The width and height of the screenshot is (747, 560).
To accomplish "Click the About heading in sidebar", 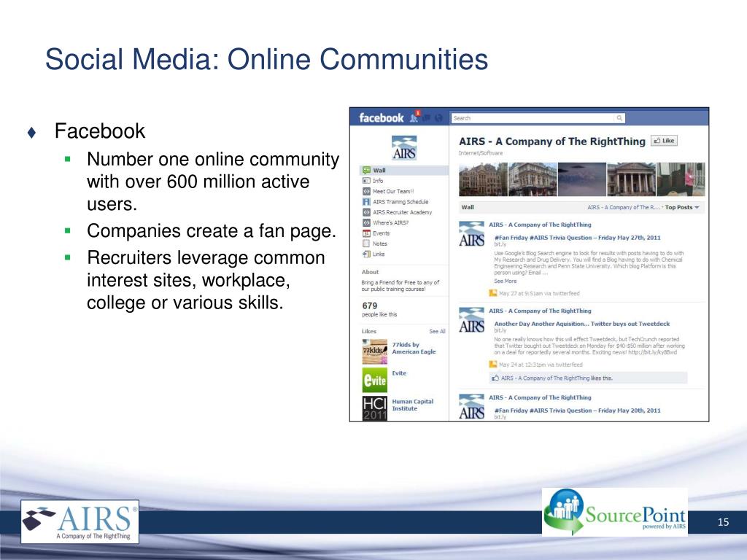I will point(370,272).
